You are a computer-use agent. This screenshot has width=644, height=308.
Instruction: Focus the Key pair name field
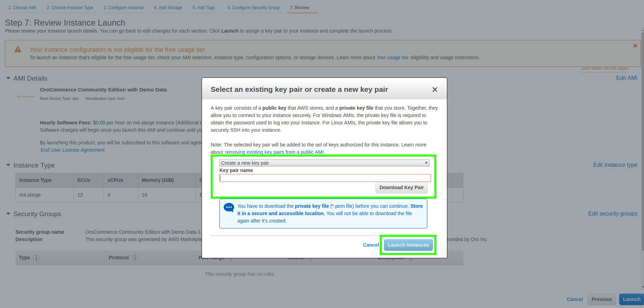tap(325, 178)
